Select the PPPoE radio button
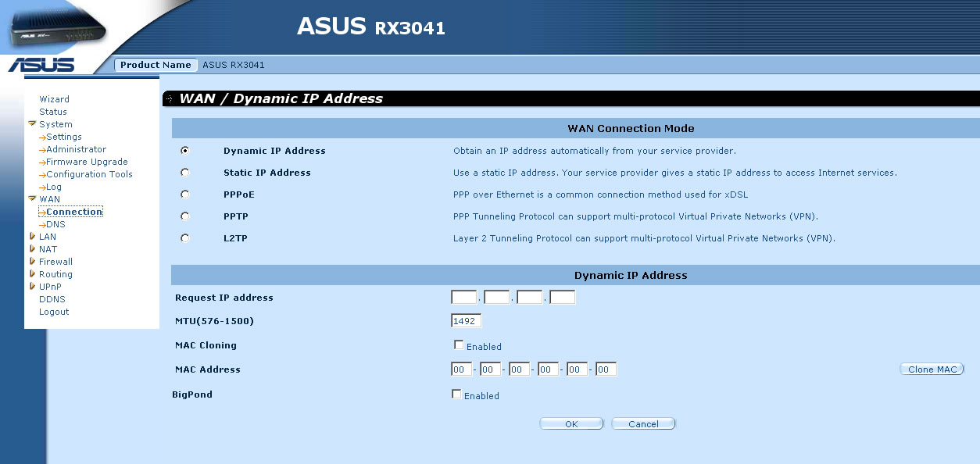 (184, 194)
